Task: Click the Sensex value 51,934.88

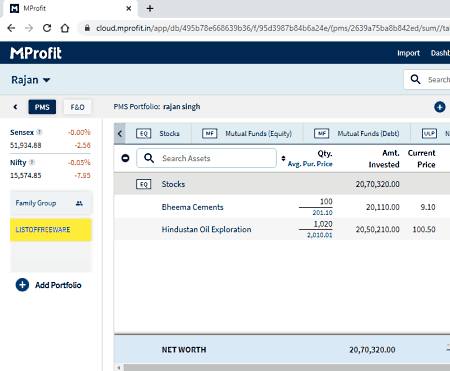Action: [26, 145]
